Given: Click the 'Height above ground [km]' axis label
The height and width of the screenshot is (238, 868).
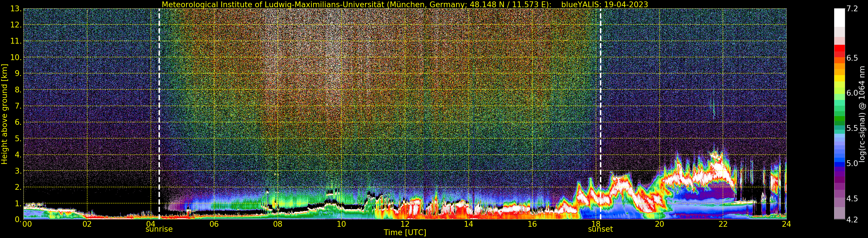Looking at the screenshot, I should [x=4, y=114].
